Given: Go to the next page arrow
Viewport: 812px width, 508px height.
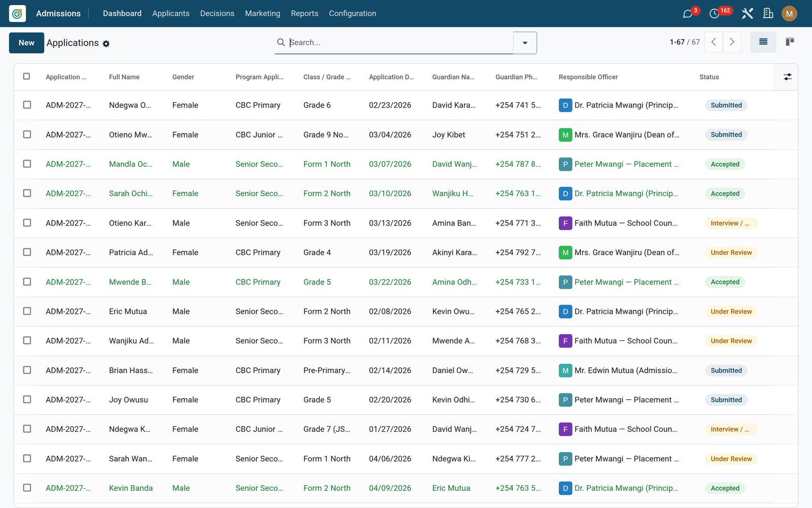Looking at the screenshot, I should tap(732, 42).
